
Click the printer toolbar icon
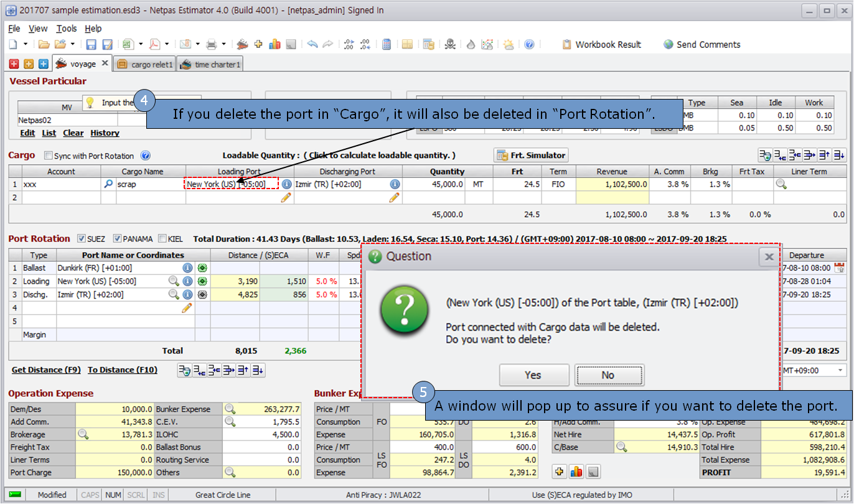(x=212, y=44)
